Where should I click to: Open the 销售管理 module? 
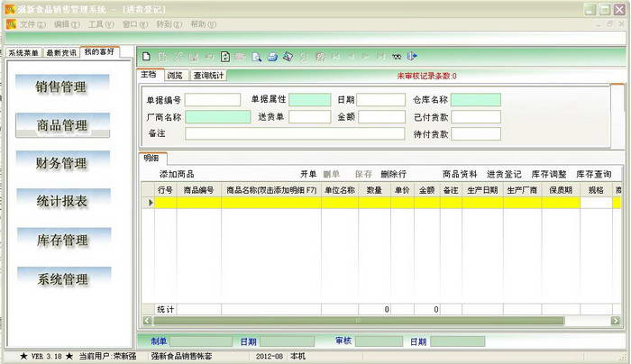[x=62, y=86]
